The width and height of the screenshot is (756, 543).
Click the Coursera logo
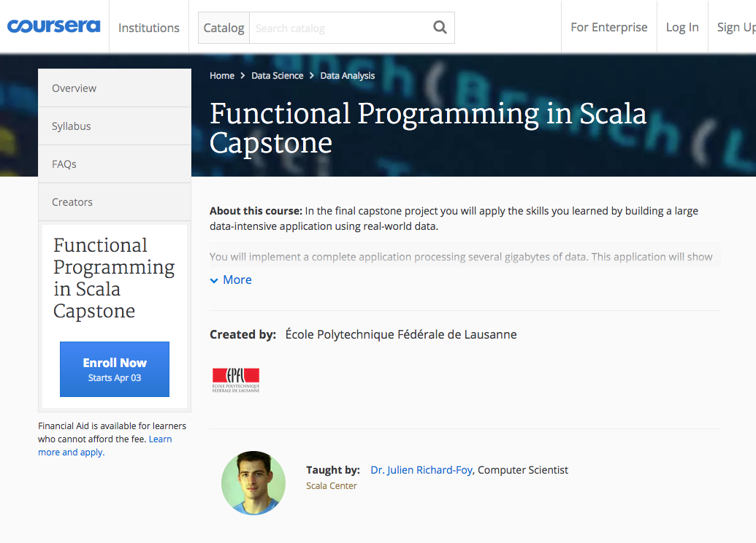point(53,26)
